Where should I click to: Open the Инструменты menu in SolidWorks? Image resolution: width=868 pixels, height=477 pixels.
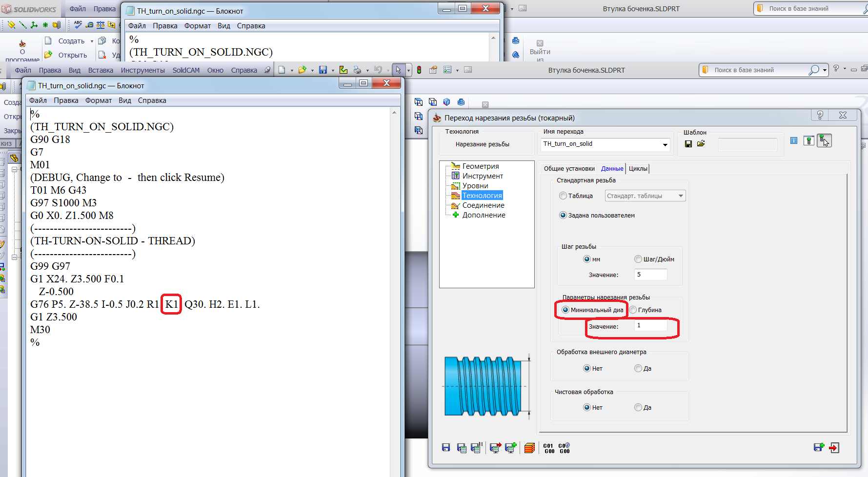143,70
